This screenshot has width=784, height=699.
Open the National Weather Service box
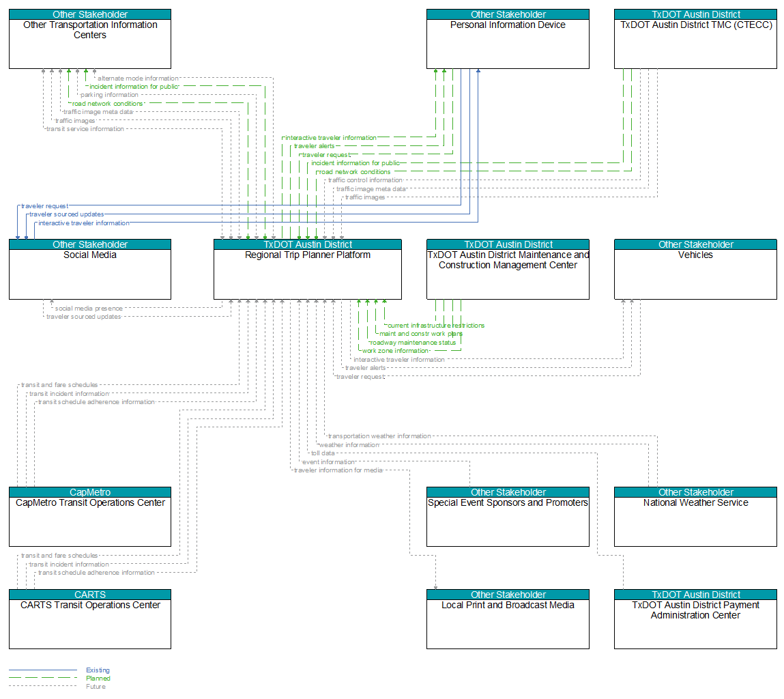point(695,517)
